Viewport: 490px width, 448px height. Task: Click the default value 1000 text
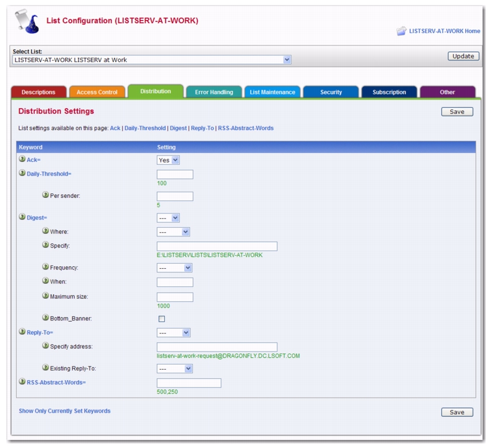164,306
